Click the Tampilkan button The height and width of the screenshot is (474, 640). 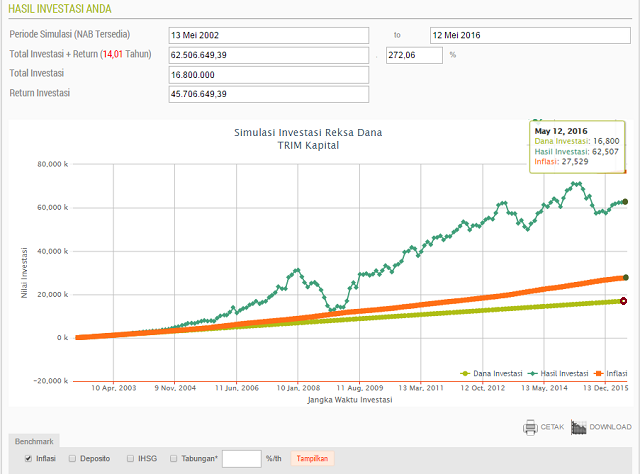(312, 458)
